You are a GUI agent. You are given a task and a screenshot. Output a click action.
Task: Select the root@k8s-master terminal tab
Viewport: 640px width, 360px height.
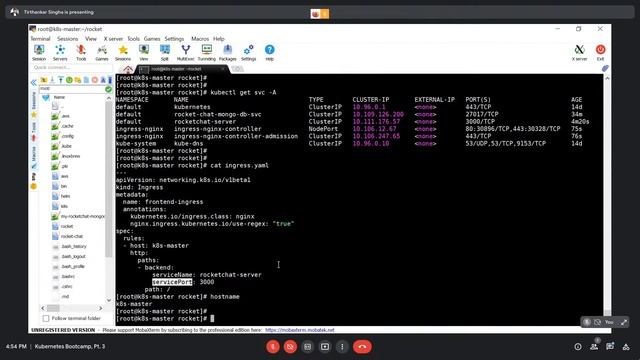182,69
